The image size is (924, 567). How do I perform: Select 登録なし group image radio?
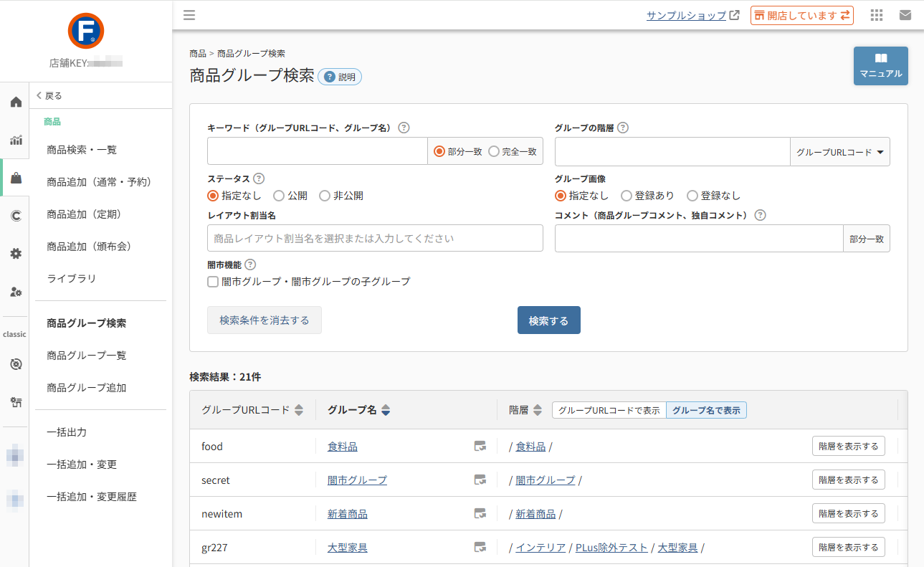(x=692, y=195)
